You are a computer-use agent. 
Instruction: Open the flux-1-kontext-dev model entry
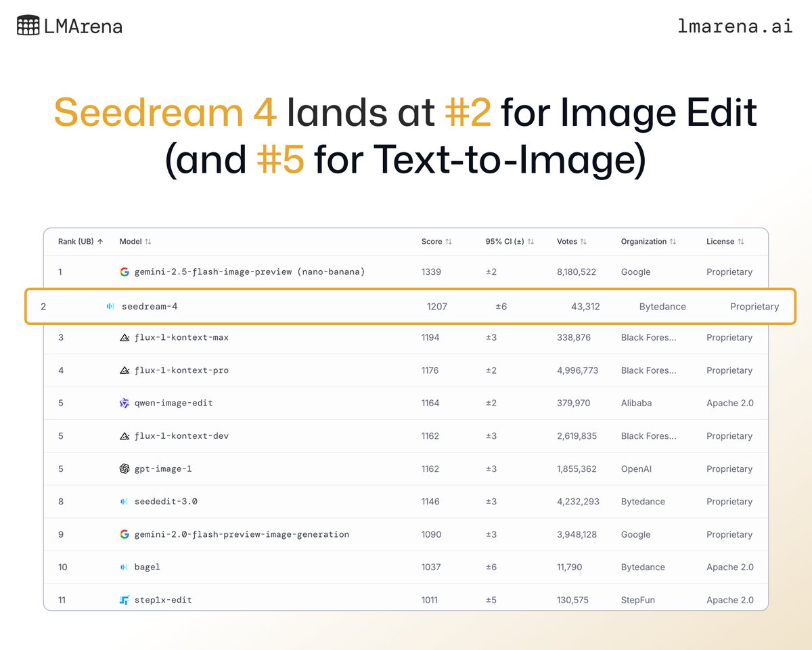click(x=181, y=436)
